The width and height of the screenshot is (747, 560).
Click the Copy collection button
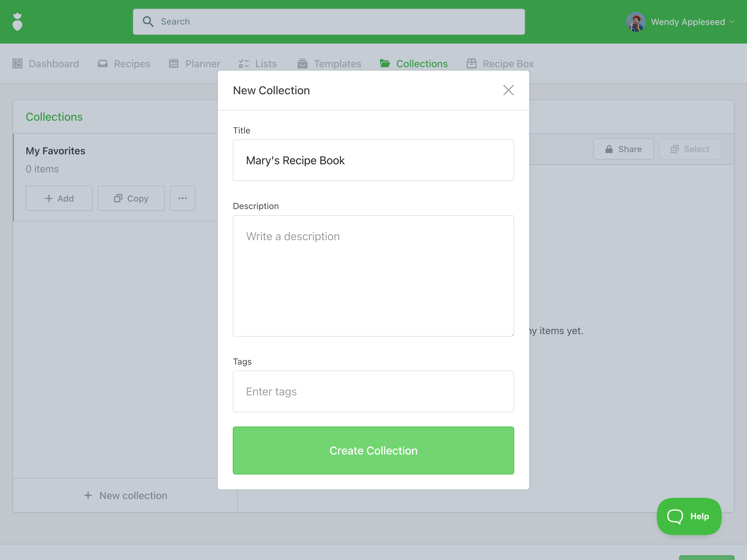coord(131,198)
